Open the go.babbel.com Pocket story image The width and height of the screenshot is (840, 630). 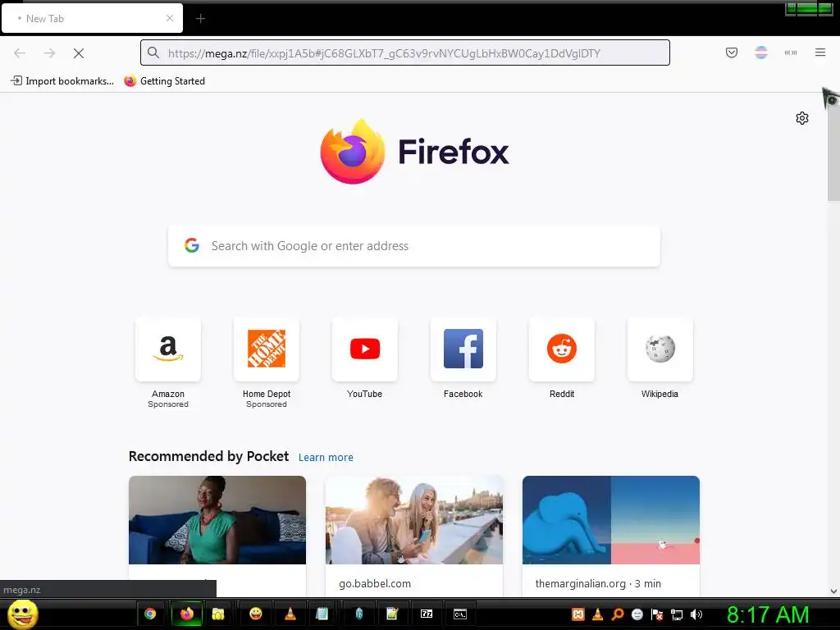pyautogui.click(x=414, y=519)
